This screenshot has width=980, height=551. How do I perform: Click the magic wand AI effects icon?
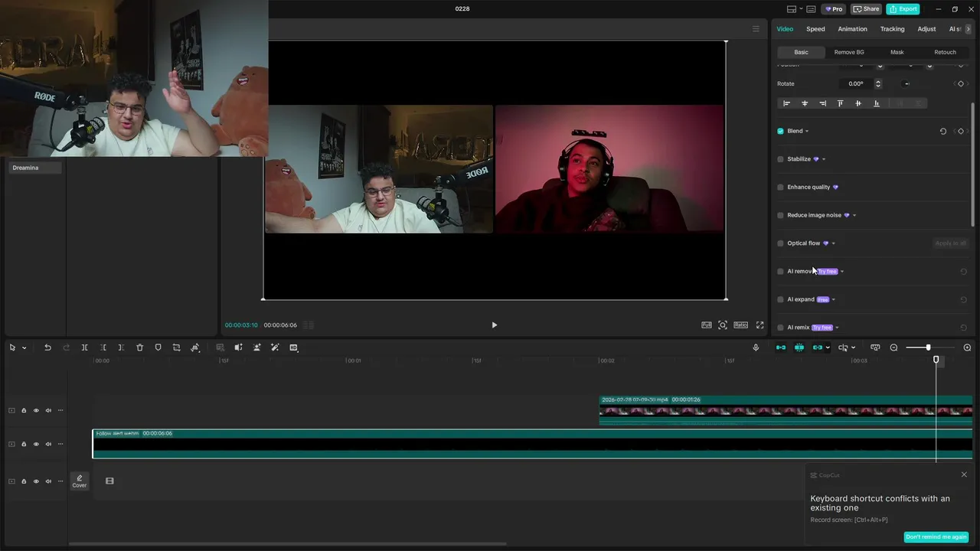pos(275,347)
